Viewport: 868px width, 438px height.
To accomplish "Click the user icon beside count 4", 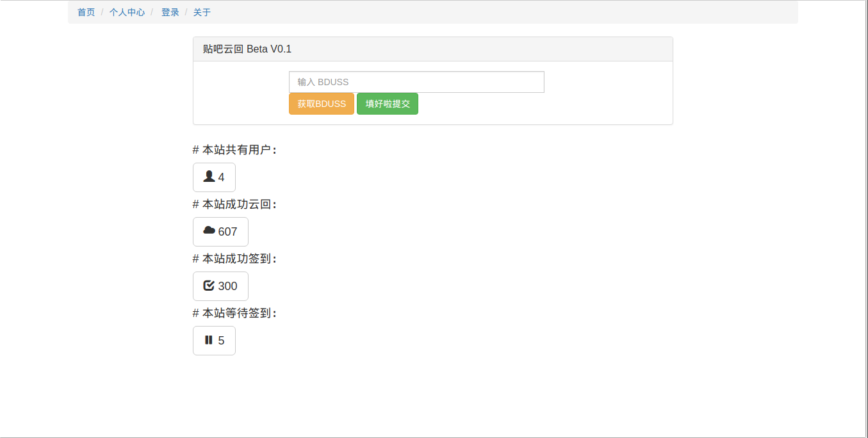I will [209, 177].
